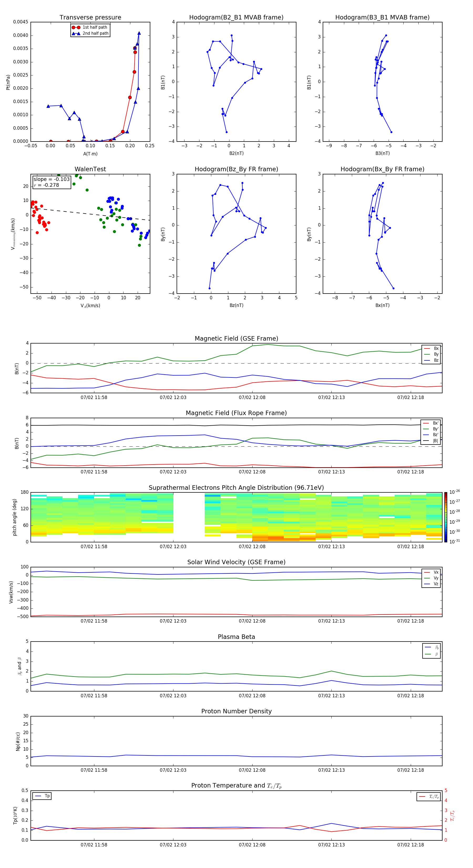Viewport: 473px width, 868px height.
Task: Click the "Hodogram(Bz_By FR frame)" title
Action: point(236,169)
